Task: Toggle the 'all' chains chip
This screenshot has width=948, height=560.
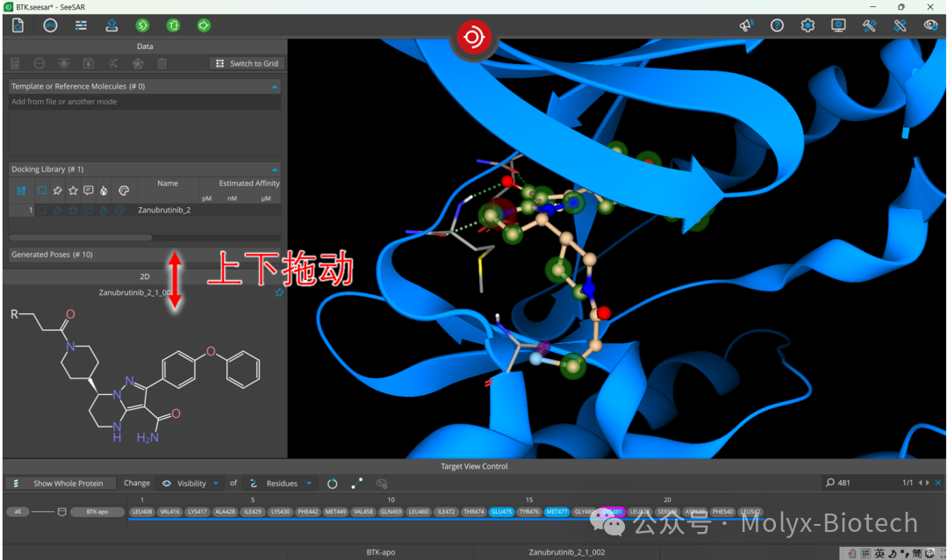Action: point(18,512)
